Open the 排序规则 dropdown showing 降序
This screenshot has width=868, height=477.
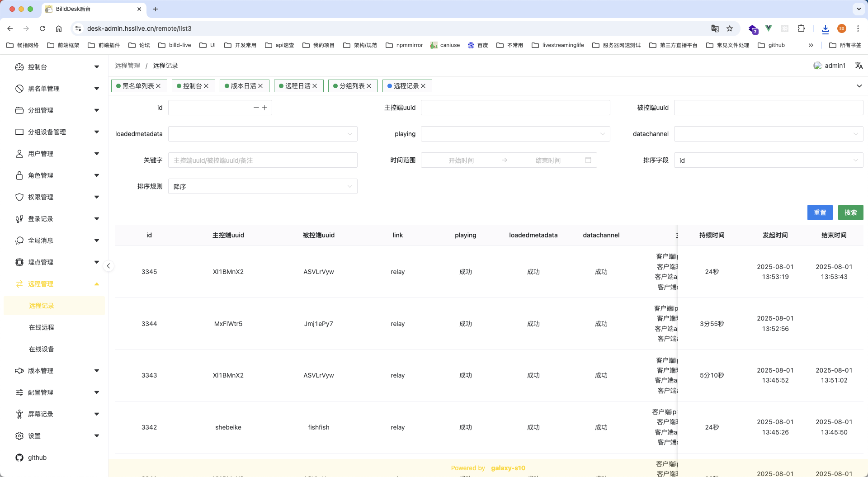coord(263,186)
